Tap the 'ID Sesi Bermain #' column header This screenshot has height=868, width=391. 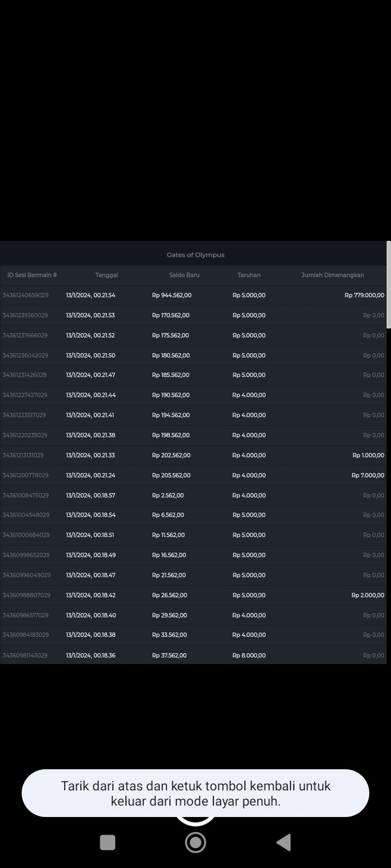pos(32,275)
